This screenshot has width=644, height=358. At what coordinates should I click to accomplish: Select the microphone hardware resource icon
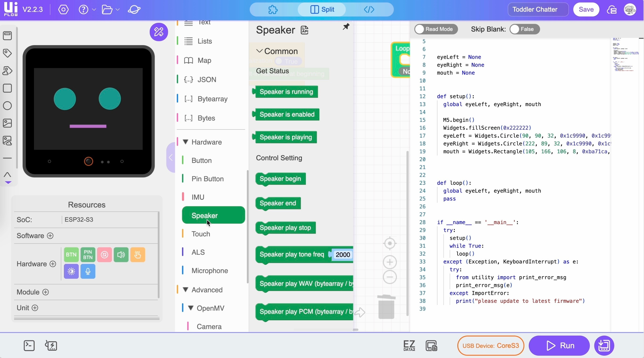[x=88, y=271]
